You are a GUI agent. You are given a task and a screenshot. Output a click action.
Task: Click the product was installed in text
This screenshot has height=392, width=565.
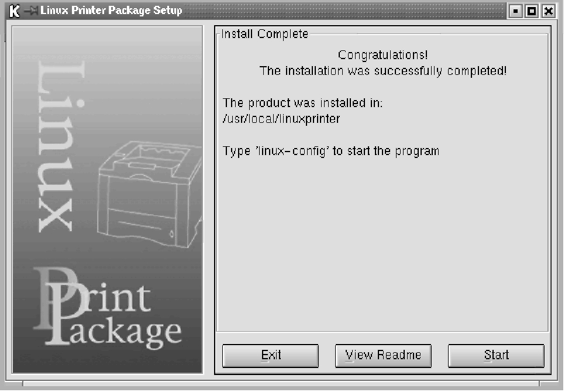click(x=302, y=103)
